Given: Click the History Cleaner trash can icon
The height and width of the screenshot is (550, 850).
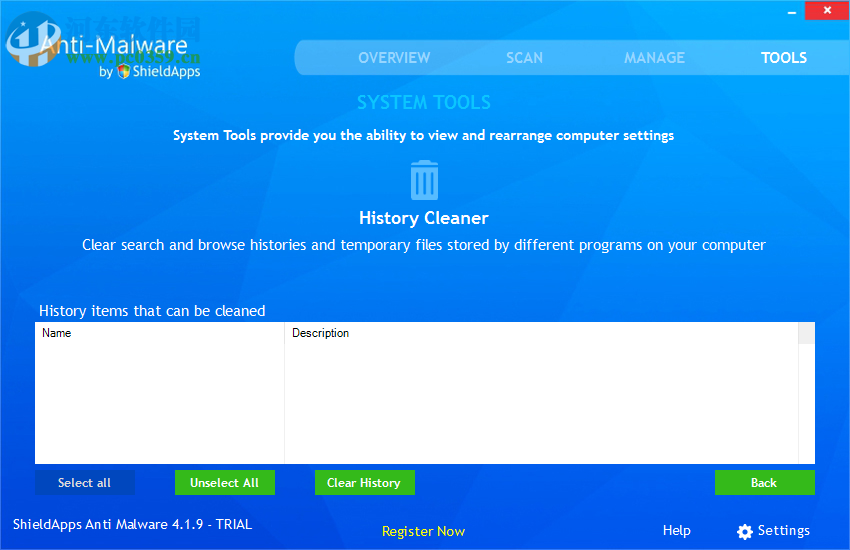Looking at the screenshot, I should pyautogui.click(x=424, y=180).
